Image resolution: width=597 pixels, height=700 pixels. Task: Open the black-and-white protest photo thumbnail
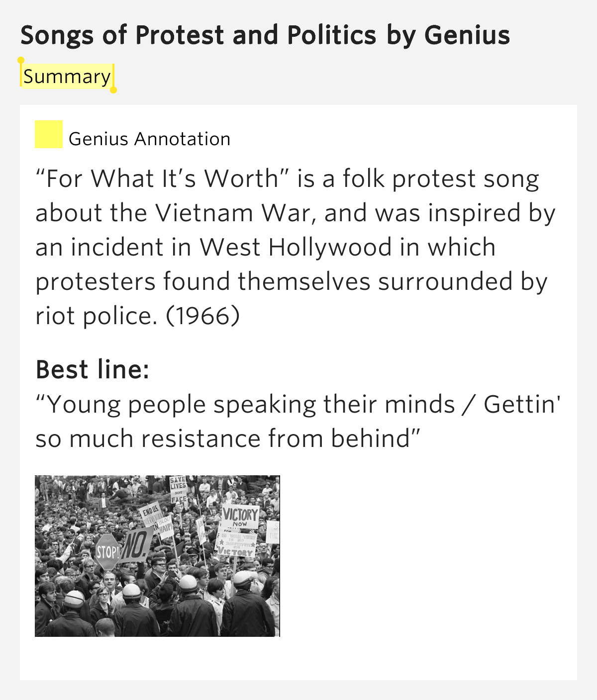click(157, 556)
